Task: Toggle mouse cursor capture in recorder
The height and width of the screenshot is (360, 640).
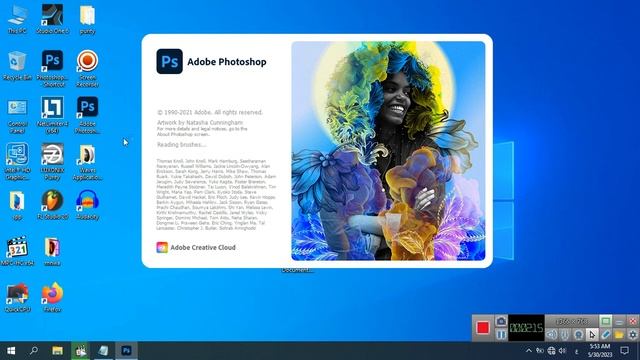Action: pos(592,334)
